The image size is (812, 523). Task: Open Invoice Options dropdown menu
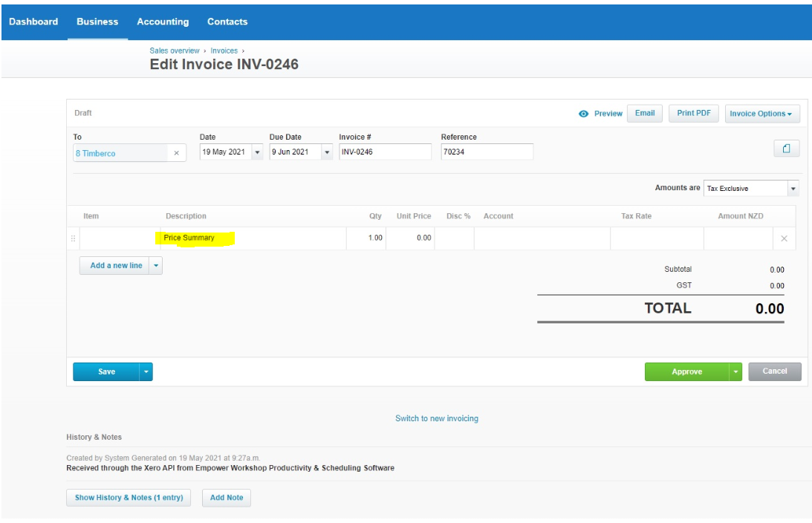tap(761, 114)
